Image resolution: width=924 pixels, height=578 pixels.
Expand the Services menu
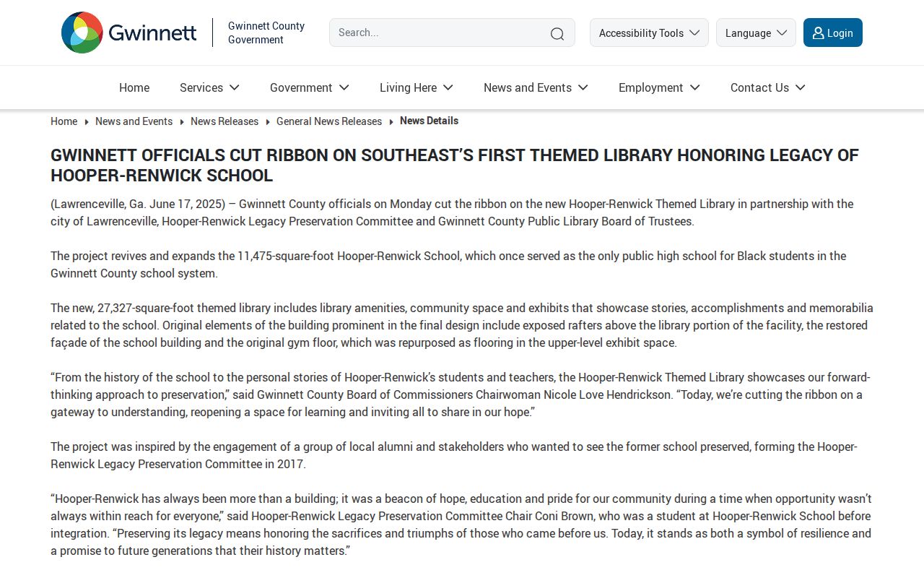209,87
